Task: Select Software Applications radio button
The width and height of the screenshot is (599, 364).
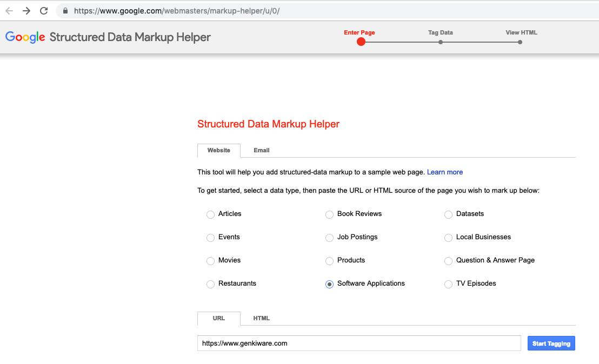Action: pos(329,284)
